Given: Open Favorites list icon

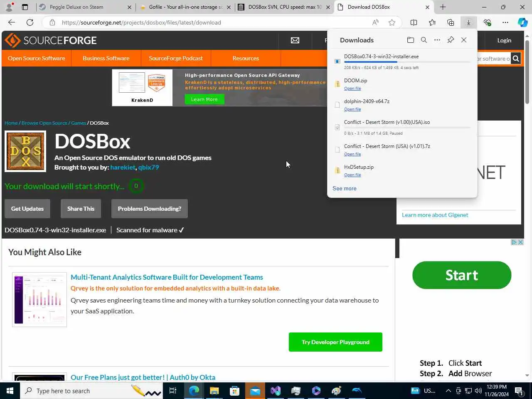Looking at the screenshot, I should coord(432,22).
